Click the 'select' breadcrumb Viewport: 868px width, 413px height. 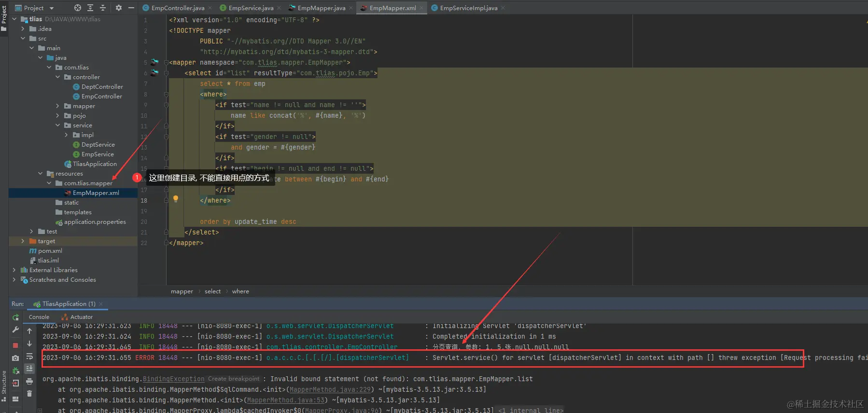[212, 291]
